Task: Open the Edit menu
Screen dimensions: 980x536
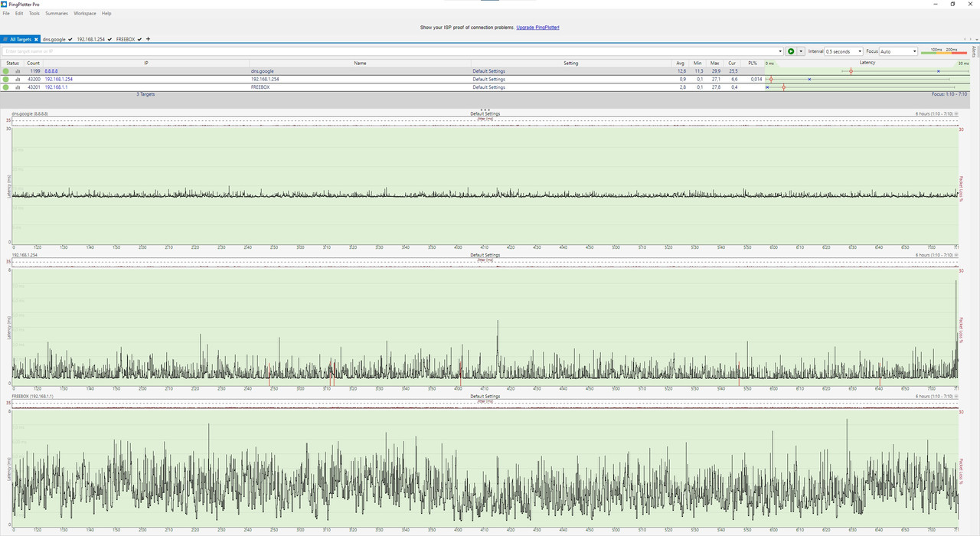Action: [x=19, y=14]
